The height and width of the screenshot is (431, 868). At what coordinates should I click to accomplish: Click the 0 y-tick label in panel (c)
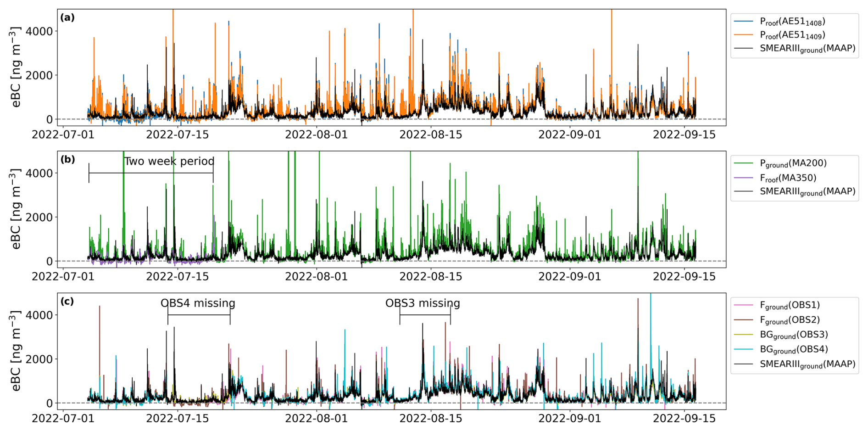(50, 403)
